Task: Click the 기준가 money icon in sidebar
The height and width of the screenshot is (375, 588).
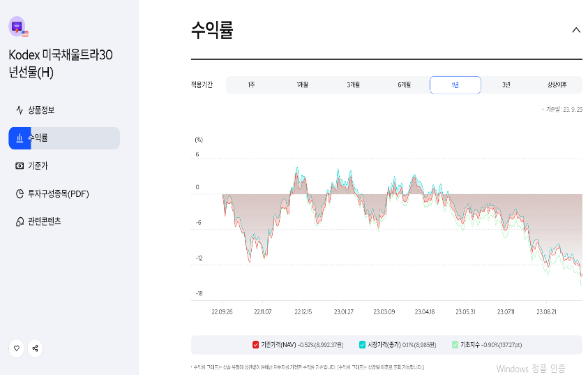Action: [20, 166]
